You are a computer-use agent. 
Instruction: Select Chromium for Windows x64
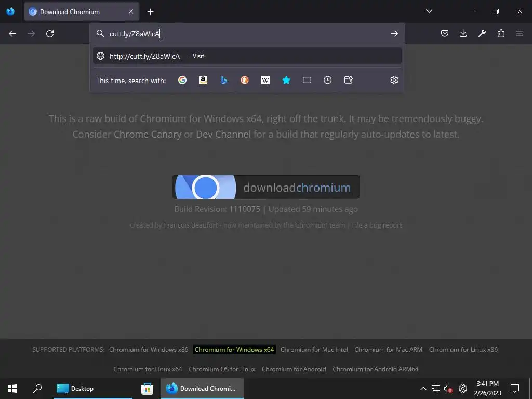point(234,350)
